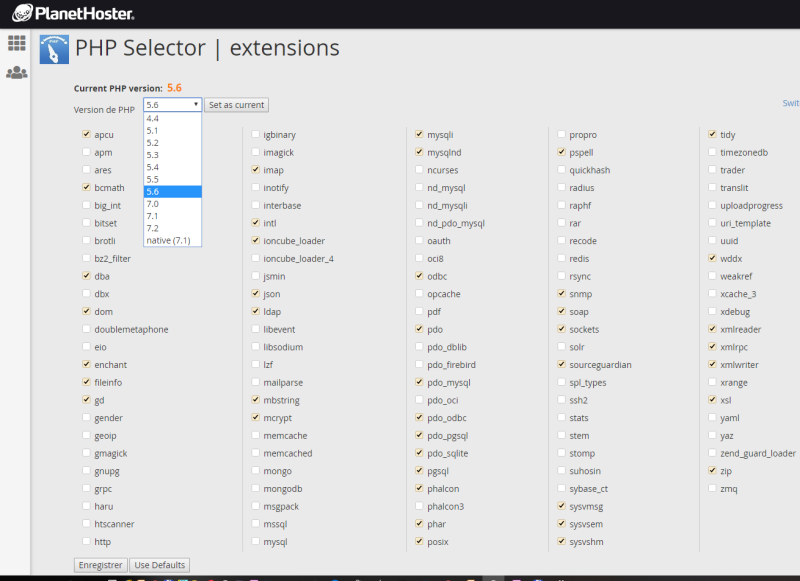The width and height of the screenshot is (800, 581).
Task: Open the apps grid icon in sidebar
Action: (x=17, y=43)
